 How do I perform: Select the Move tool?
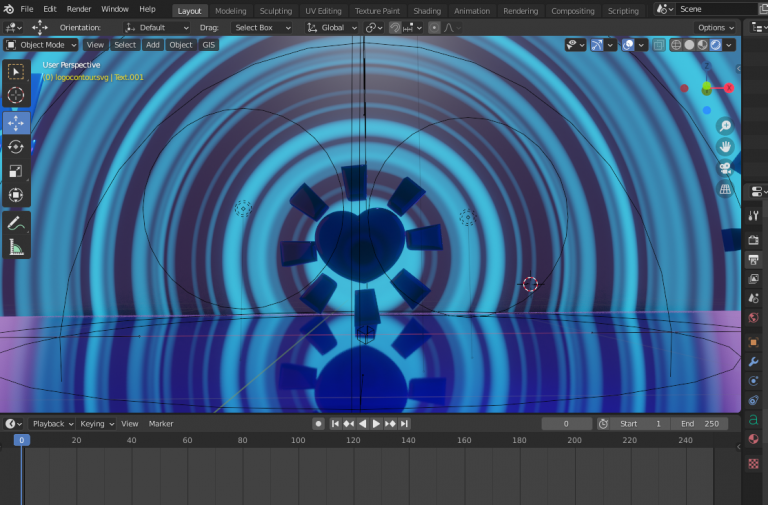16,123
